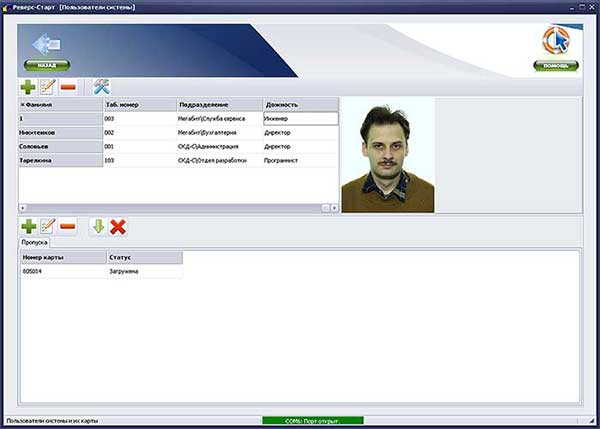Screen dimensions: 600x429
Task: Remove user with the orange minus icon
Action: point(68,87)
